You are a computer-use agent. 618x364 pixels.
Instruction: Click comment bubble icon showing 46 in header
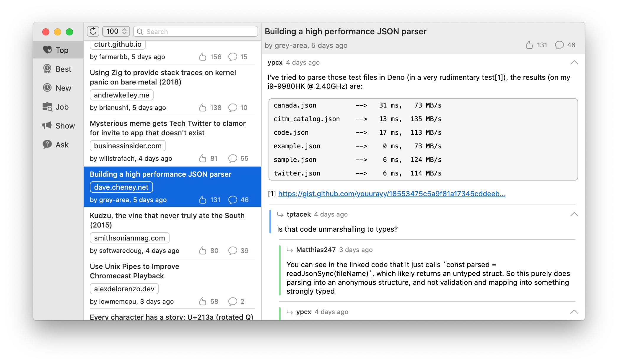(559, 45)
